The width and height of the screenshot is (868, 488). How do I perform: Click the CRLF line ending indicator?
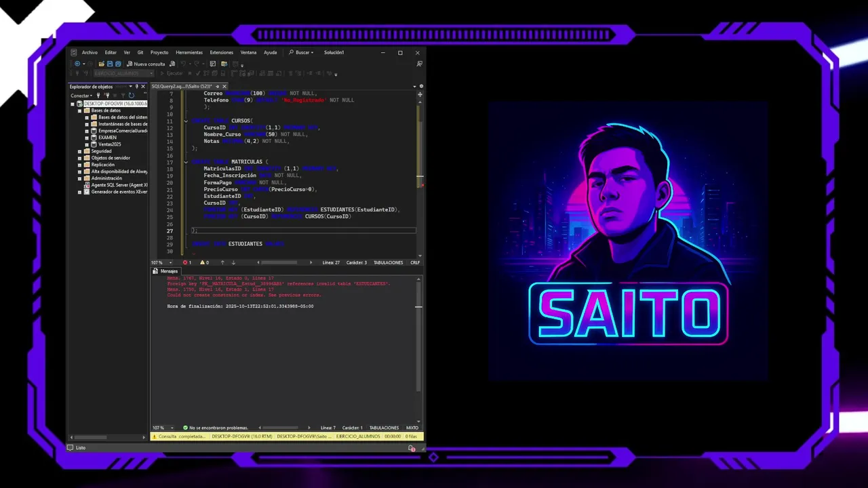pos(415,262)
